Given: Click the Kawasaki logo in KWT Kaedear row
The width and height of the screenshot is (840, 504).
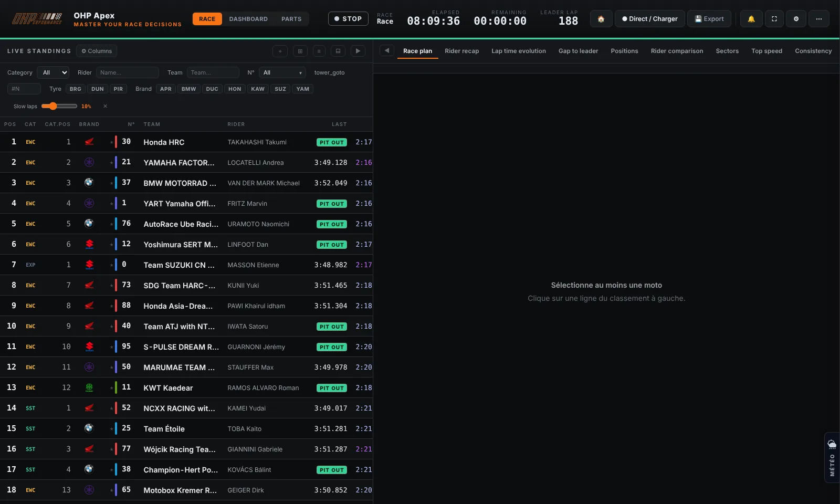Looking at the screenshot, I should click(x=89, y=387).
